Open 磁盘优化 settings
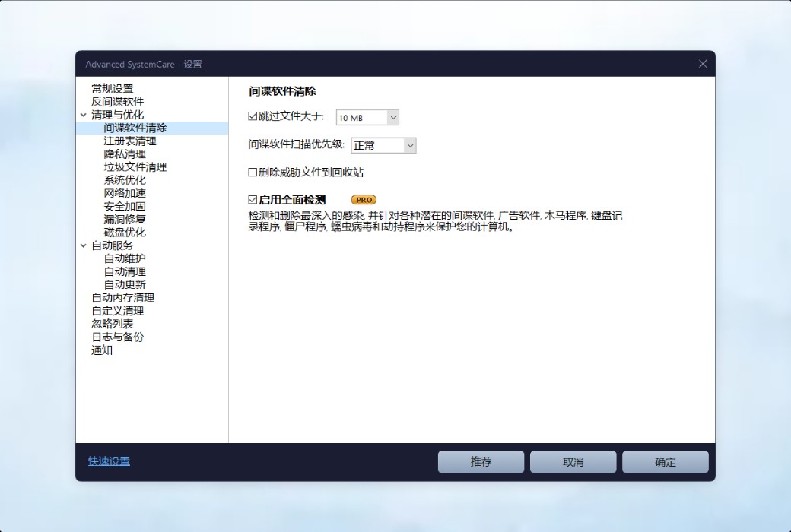The width and height of the screenshot is (791, 532). [125, 233]
